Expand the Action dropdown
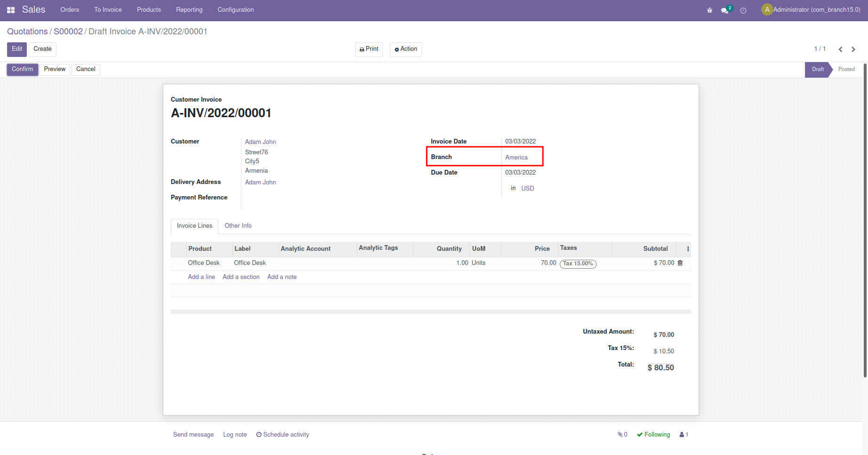868x455 pixels. pos(406,49)
